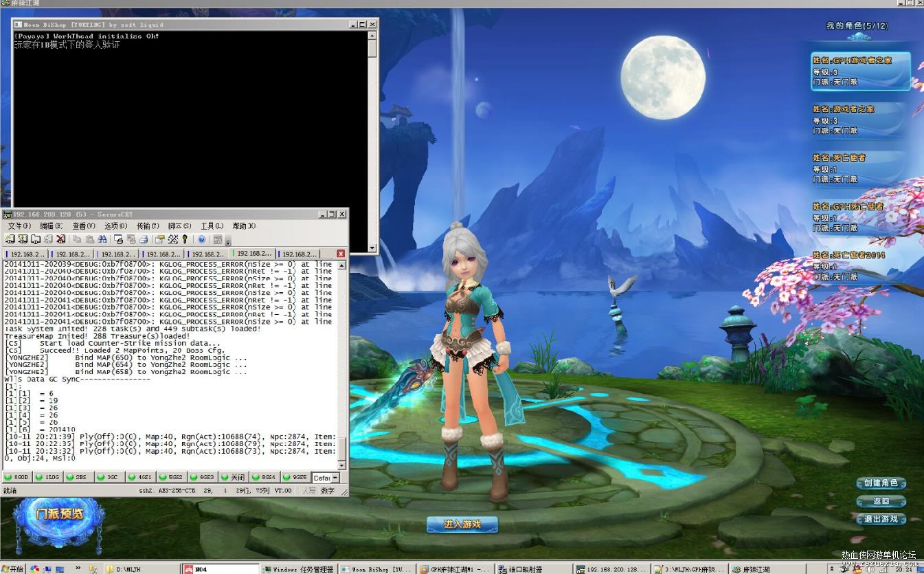This screenshot has height=574, width=924.
Task: Click the 返回 back button in game
Action: click(881, 501)
